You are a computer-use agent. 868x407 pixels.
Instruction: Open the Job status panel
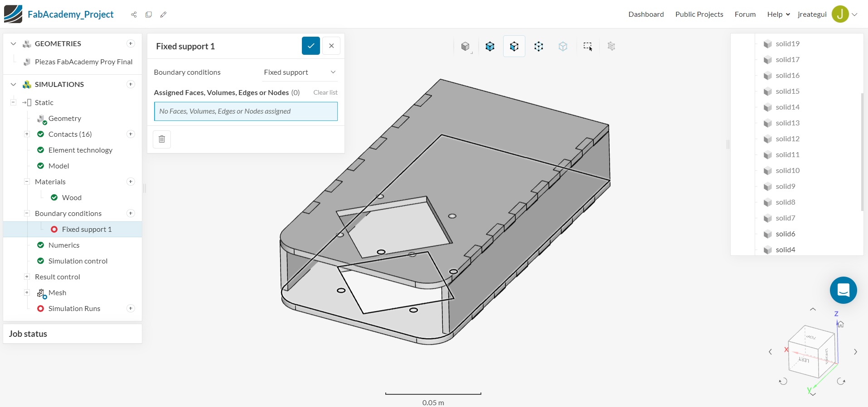73,334
